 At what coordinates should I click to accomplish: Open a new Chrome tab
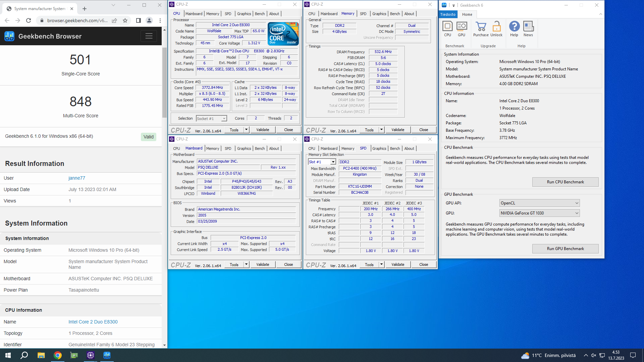click(x=85, y=9)
